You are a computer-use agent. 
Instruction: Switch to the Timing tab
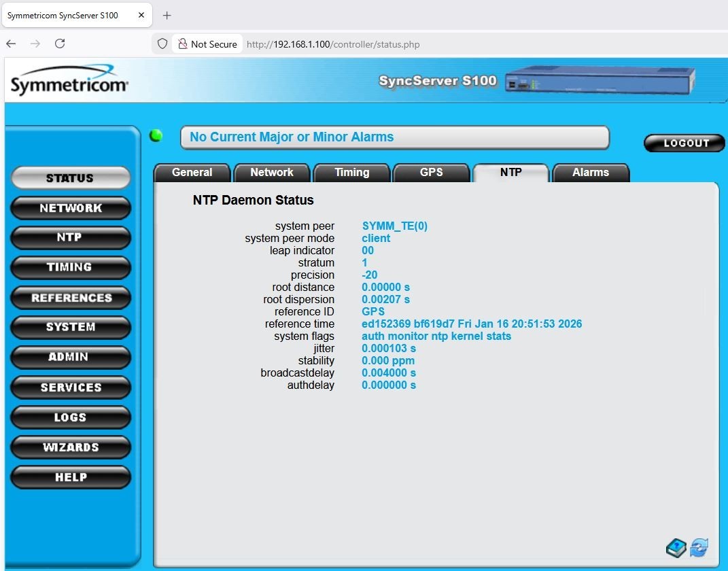click(352, 172)
